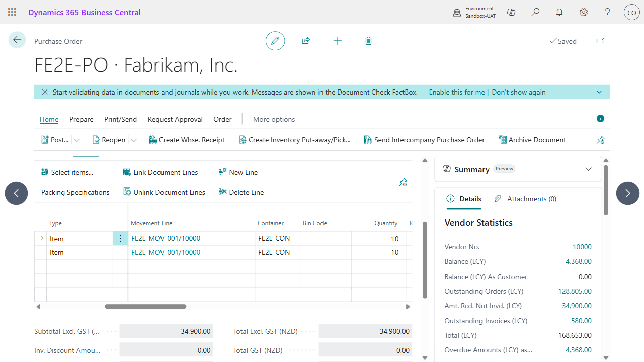Image resolution: width=644 pixels, height=362 pixels.
Task: Click Create Inventory Put-away/Pick
Action: (294, 140)
